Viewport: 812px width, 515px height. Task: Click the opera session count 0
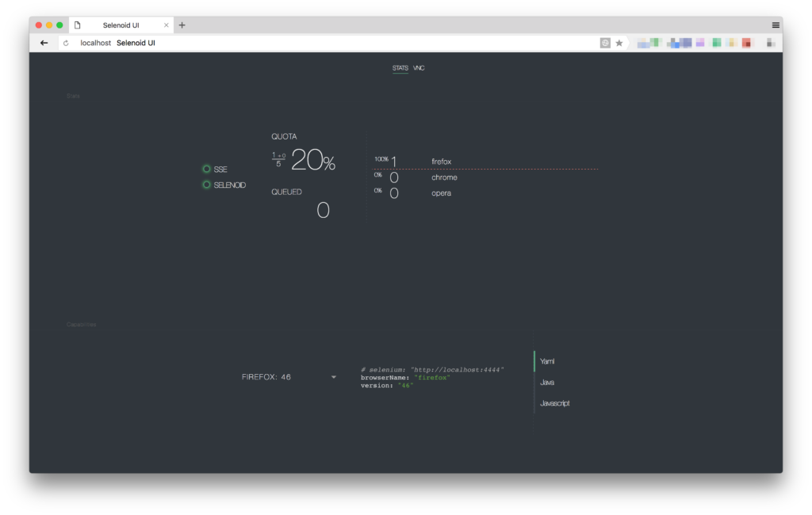coord(394,193)
